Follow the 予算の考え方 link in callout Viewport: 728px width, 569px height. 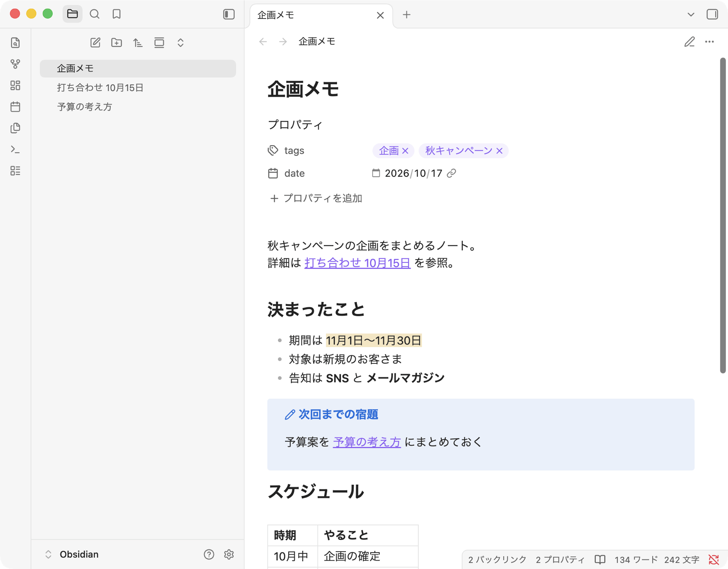click(367, 442)
